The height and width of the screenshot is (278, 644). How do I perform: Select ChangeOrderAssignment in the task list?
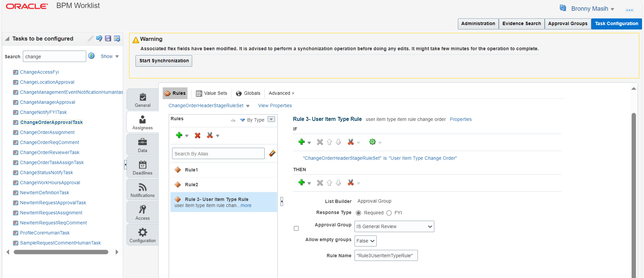coord(47,132)
